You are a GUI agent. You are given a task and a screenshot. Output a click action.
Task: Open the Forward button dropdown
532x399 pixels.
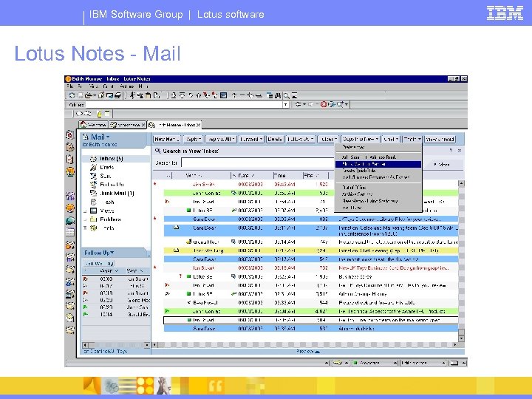[251, 139]
